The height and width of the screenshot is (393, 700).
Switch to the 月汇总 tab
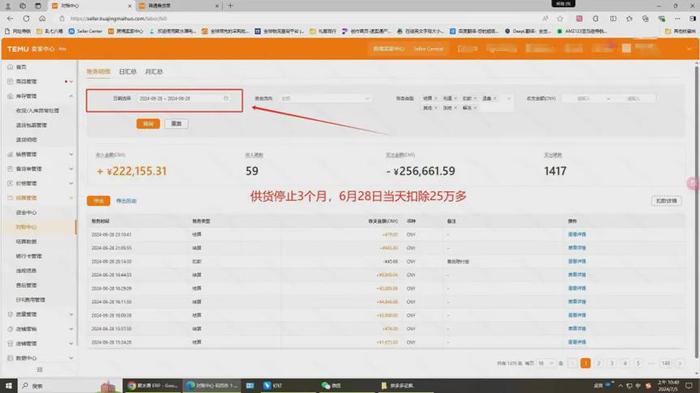[x=154, y=71]
